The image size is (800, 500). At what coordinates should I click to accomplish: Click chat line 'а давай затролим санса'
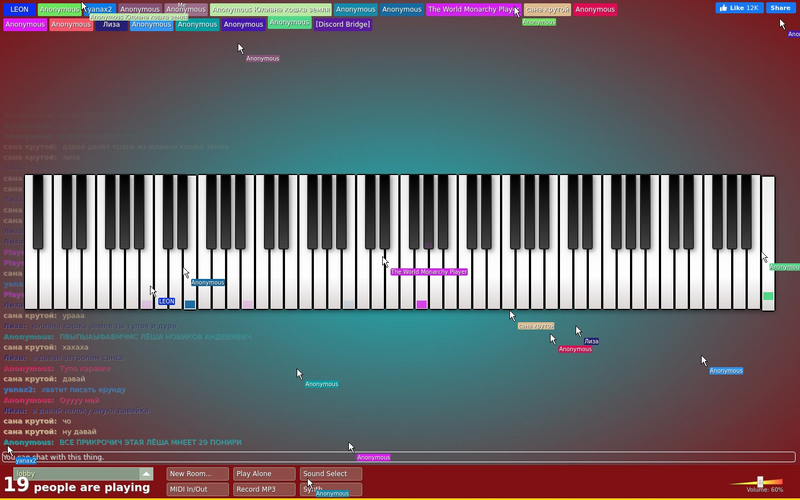pos(78,358)
